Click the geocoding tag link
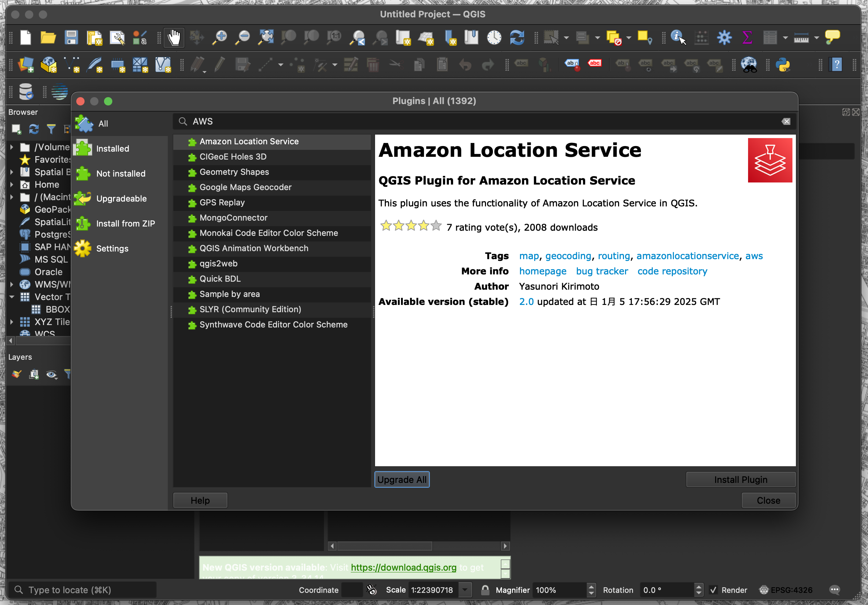This screenshot has width=868, height=605. click(568, 256)
